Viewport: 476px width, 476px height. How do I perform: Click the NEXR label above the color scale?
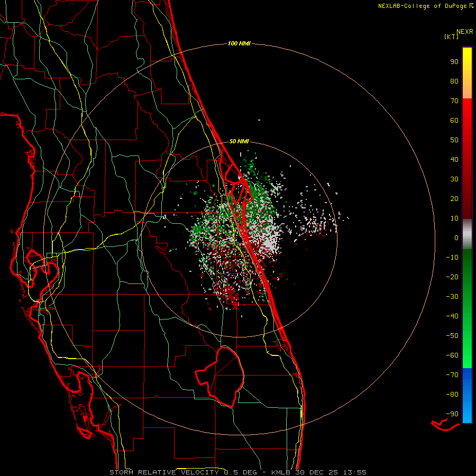[x=465, y=32]
